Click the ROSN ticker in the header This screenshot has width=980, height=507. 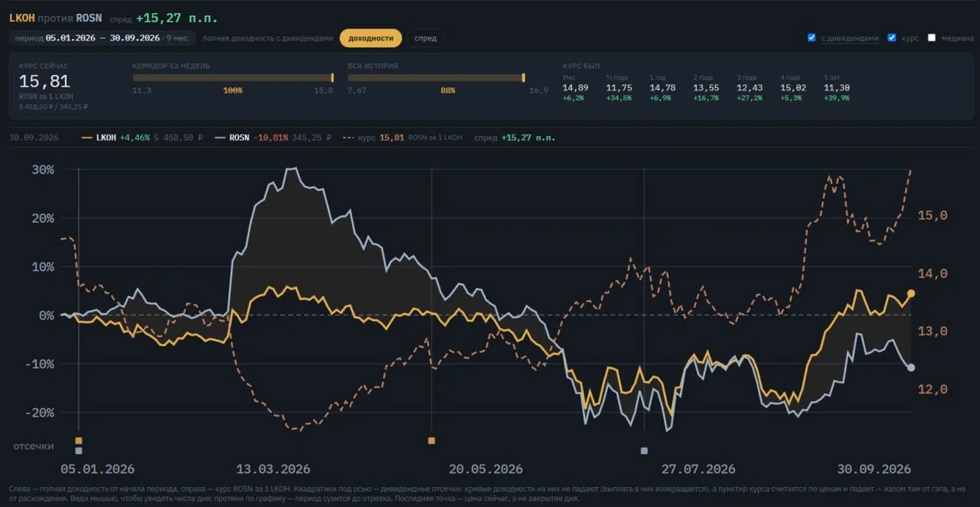89,17
